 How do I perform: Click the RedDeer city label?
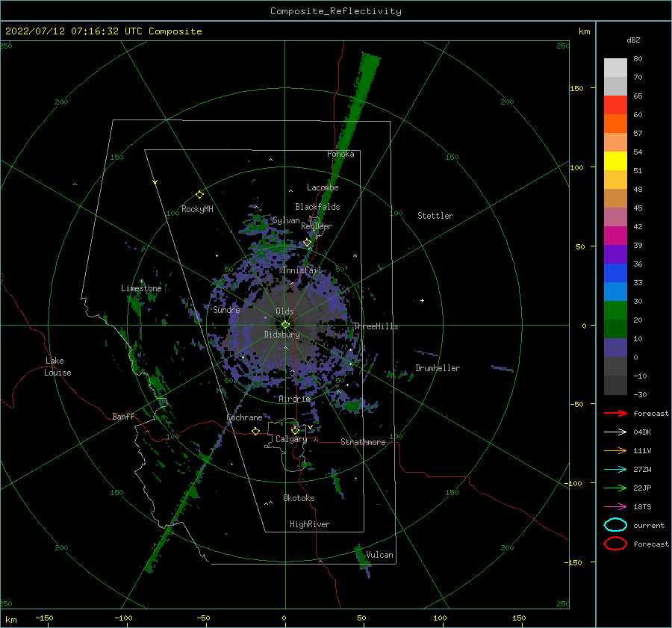click(317, 226)
